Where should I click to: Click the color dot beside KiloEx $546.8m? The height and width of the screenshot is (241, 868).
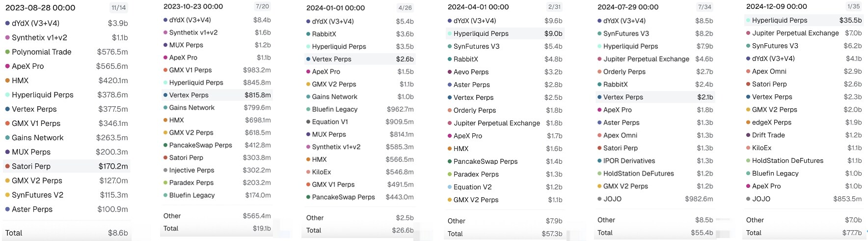click(308, 172)
